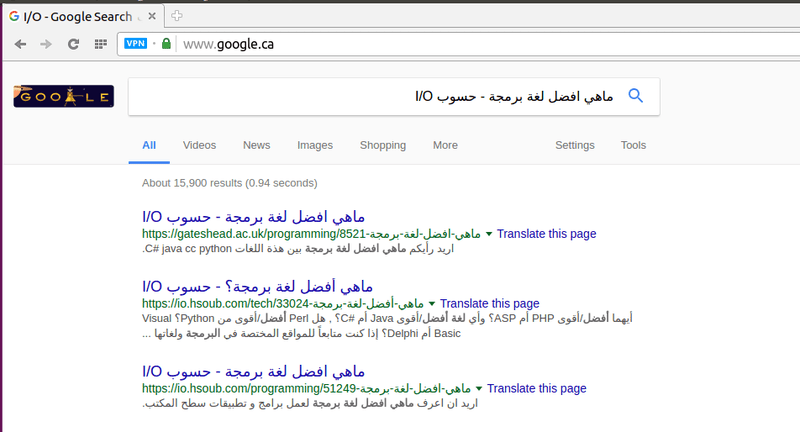Expand dropdown arrow beside hsoub.com/programming/51249 URL
800x432 pixels.
(479, 389)
